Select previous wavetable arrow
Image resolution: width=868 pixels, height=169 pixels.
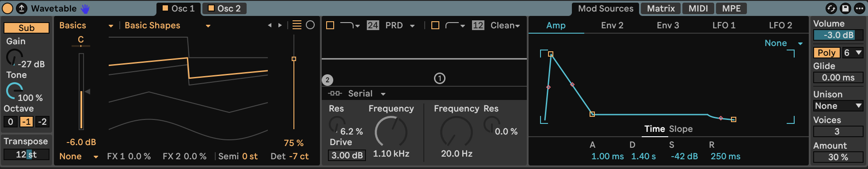(x=270, y=26)
